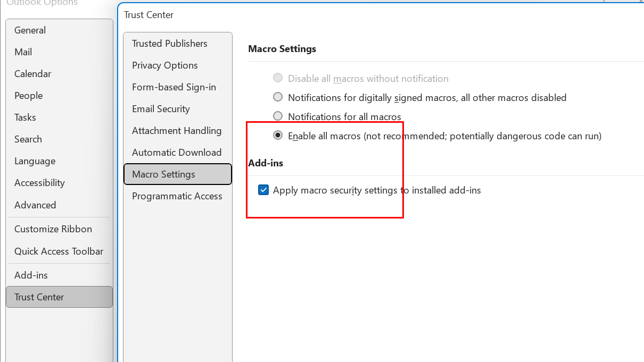
Task: Open Customize Ribbon settings
Action: 53,229
